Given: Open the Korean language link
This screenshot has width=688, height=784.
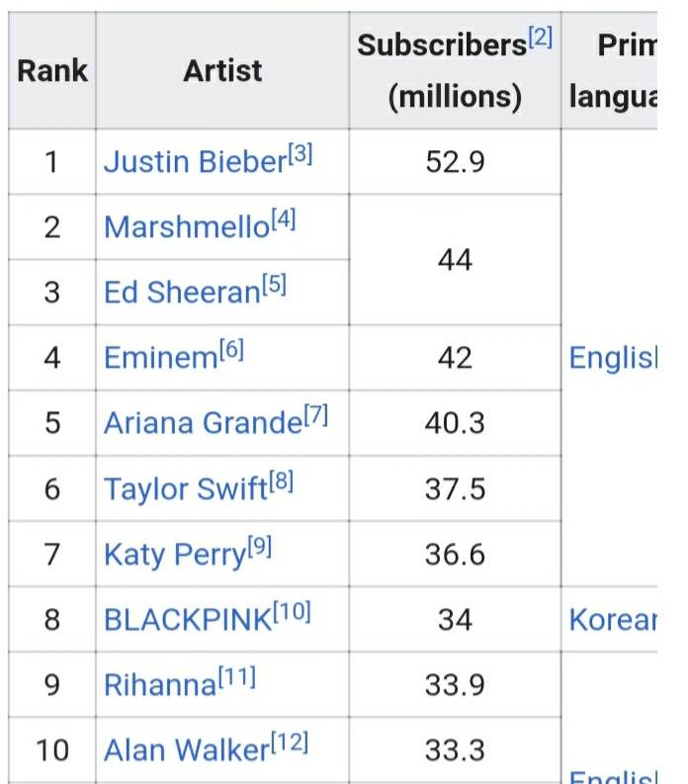Looking at the screenshot, I should click(613, 620).
